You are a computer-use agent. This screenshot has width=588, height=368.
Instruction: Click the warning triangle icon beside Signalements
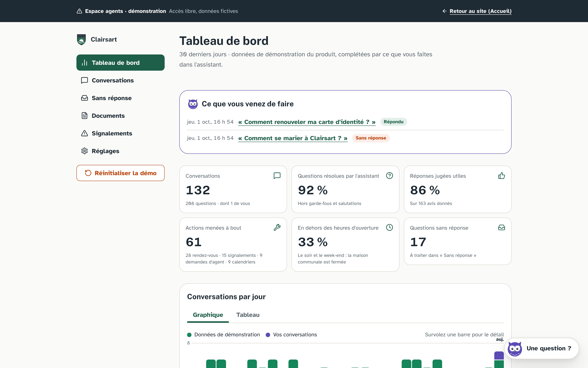[x=85, y=133]
